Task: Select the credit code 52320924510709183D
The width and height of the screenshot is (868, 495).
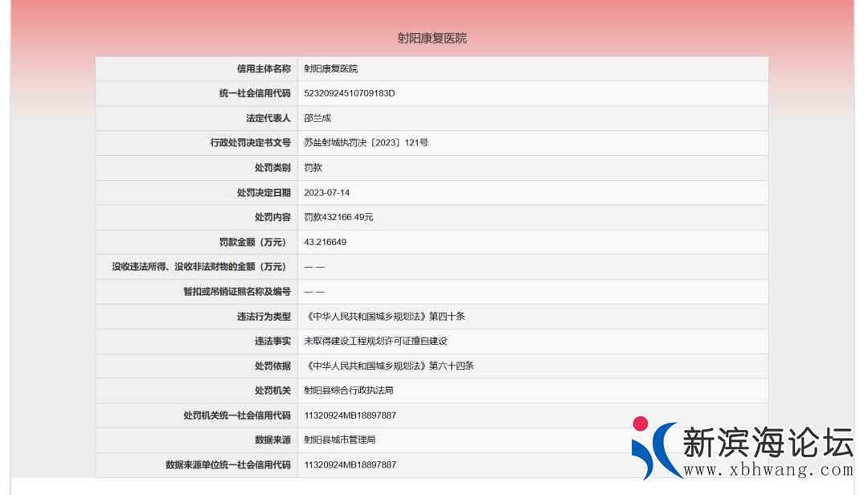Action: (350, 93)
